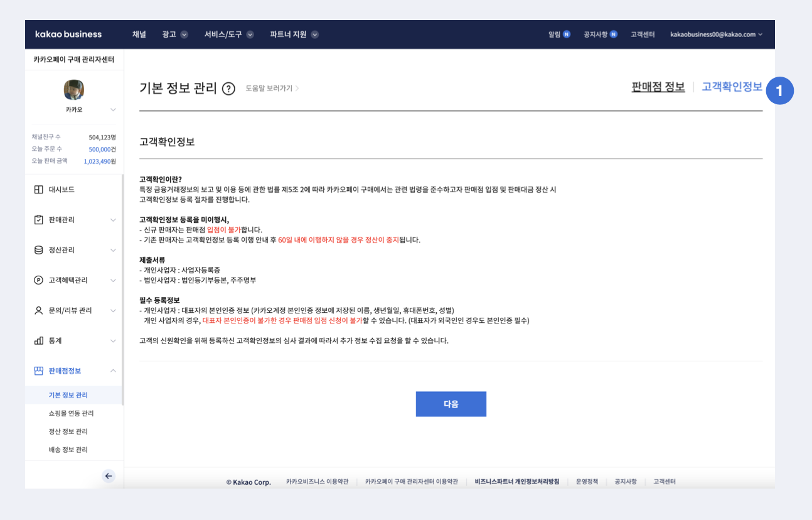Viewport: 812px width, 520px height.
Task: Click the 판매점정보 store icon
Action: click(38, 371)
